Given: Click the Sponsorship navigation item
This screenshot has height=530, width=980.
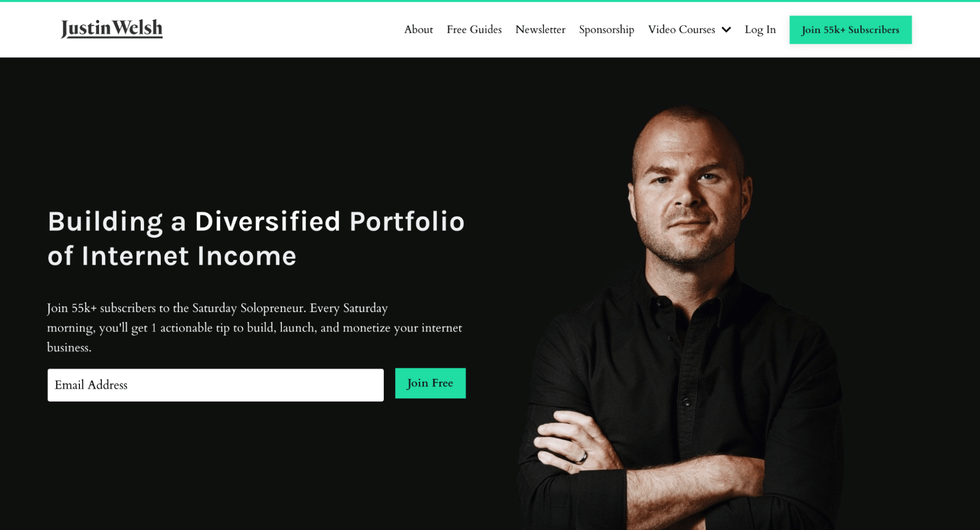Looking at the screenshot, I should click(606, 30).
